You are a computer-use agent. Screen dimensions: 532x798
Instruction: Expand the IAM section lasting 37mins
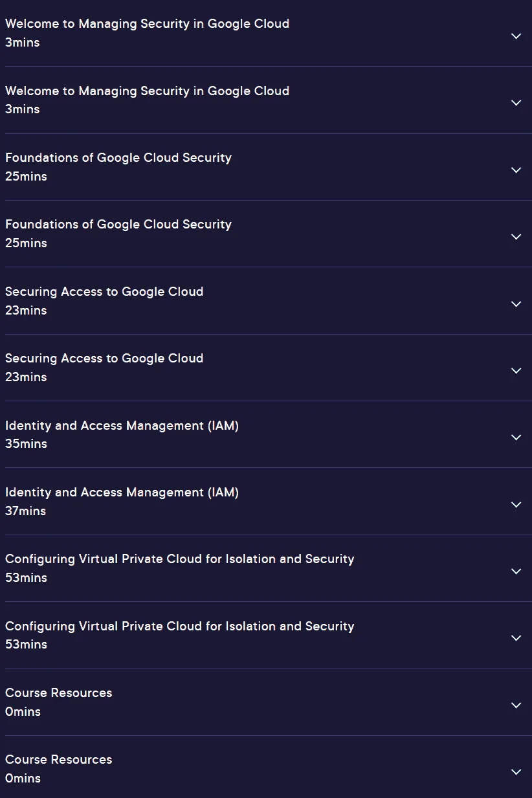click(516, 504)
